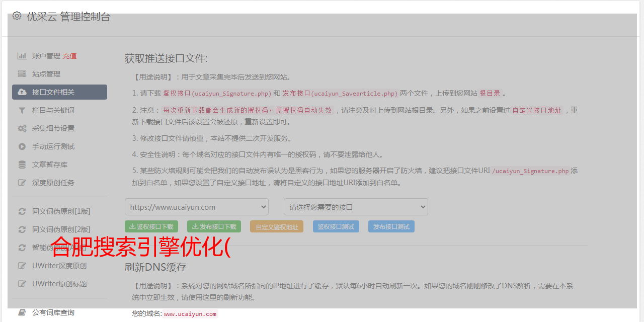644x322 pixels.
Task: Click the orange 自定义鉴权地址 button
Action: [x=277, y=226]
